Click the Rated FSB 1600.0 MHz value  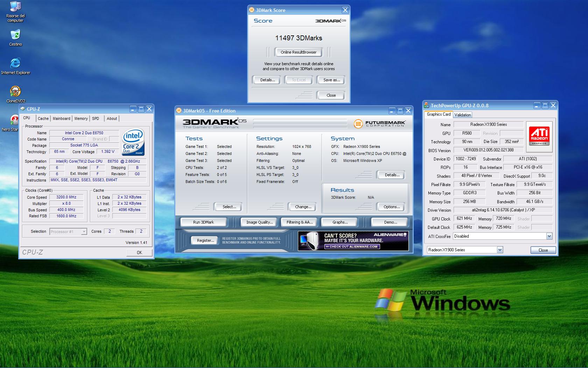tap(66, 216)
